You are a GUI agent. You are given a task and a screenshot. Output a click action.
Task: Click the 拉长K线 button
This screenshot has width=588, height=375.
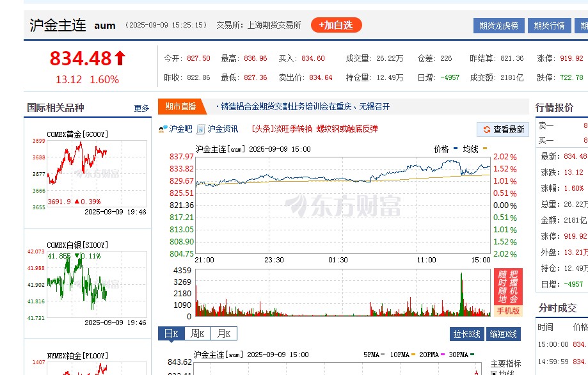pos(467,334)
